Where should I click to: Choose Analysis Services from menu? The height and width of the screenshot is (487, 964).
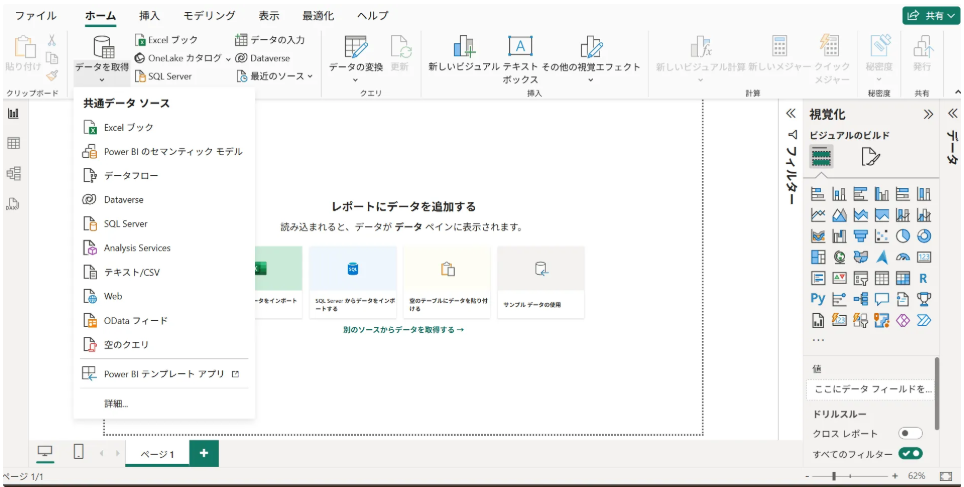(x=164, y=248)
